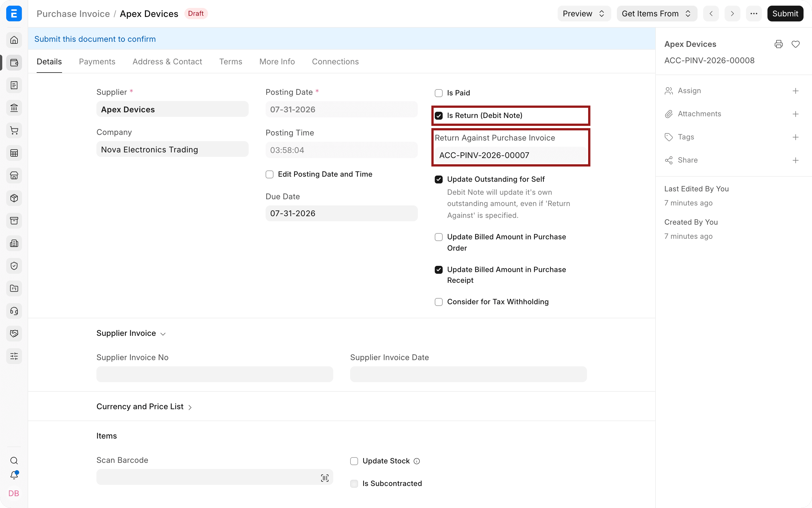Screen dimensions: 812x508
Task: Open the Connections tab
Action: [335, 62]
